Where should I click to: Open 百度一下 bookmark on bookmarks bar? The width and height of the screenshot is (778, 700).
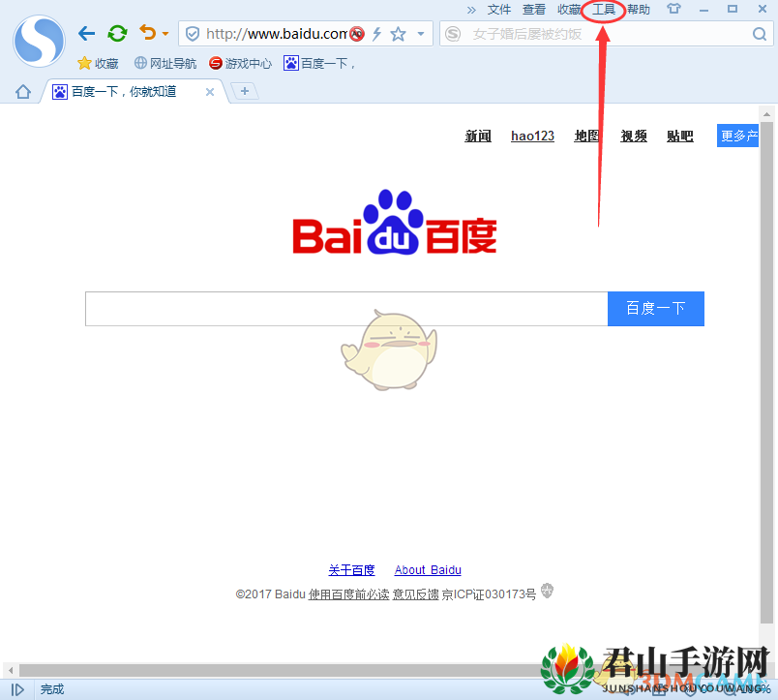click(319, 64)
